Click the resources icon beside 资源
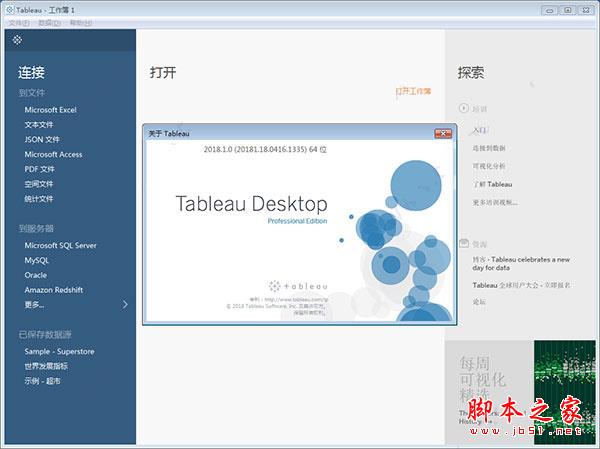 464,243
